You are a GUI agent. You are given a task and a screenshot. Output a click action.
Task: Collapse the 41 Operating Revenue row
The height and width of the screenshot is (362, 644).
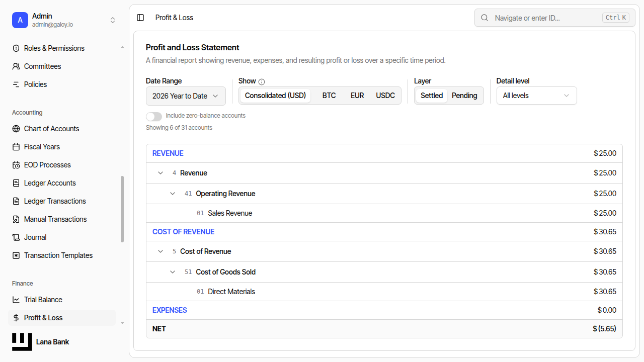173,194
